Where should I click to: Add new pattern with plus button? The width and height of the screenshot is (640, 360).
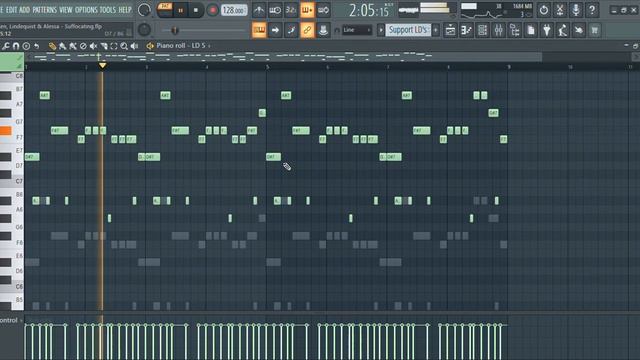(x=436, y=30)
